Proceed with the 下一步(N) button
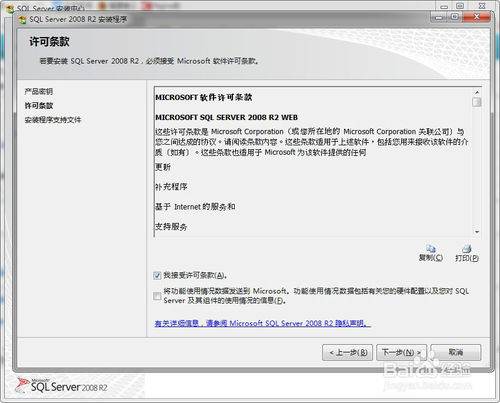Image resolution: width=500 pixels, height=403 pixels. coord(401,352)
